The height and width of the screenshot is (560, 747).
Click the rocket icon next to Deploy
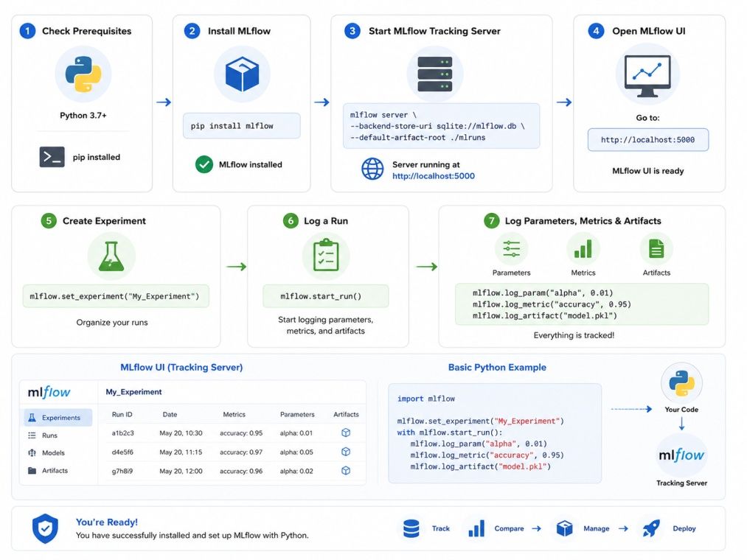(651, 528)
